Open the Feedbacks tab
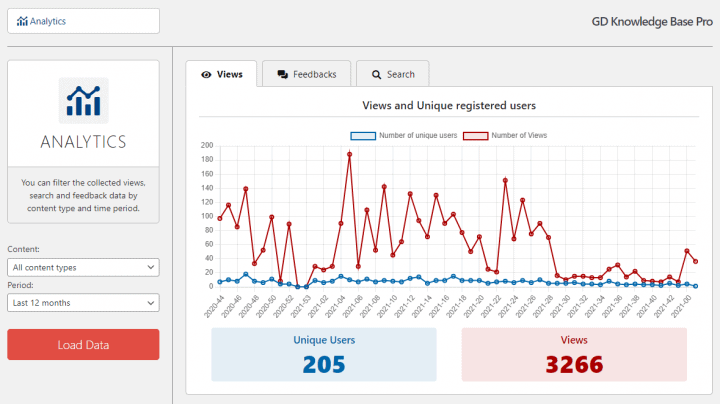The width and height of the screenshot is (720, 404). 307,74
